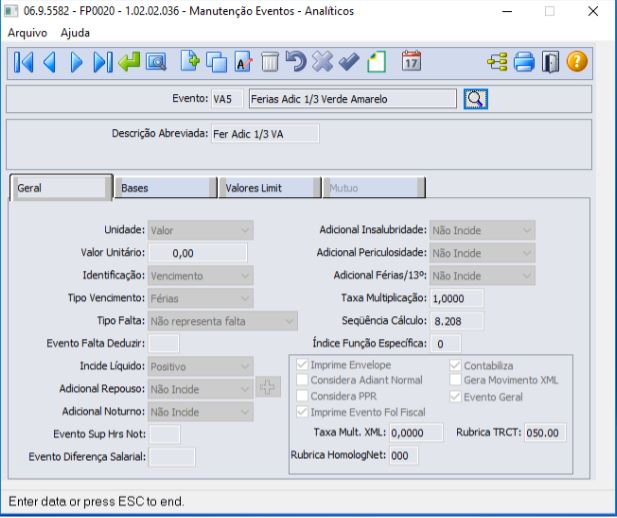Open help with orange question mark icon
Viewport: 617px width, 518px height.
click(577, 61)
